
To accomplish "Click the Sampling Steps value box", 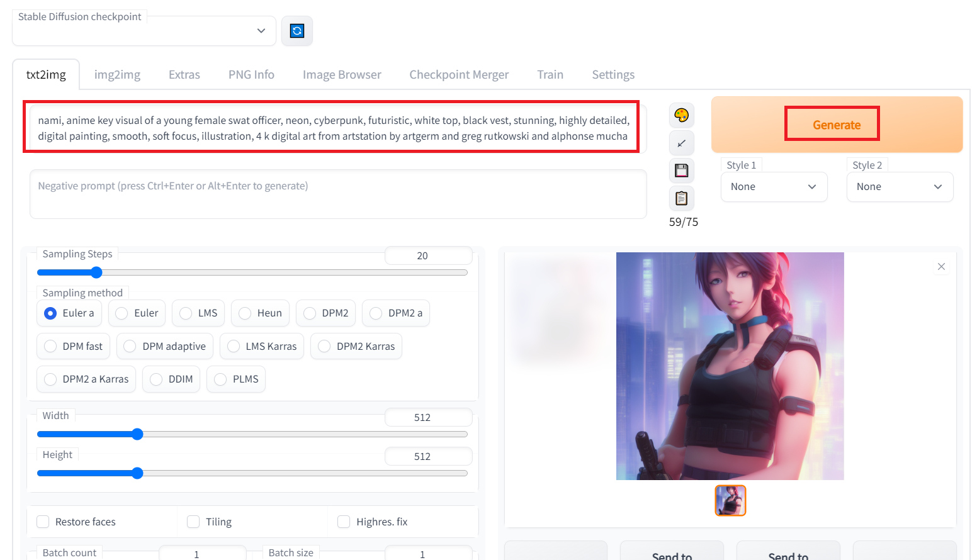I will click(x=428, y=255).
